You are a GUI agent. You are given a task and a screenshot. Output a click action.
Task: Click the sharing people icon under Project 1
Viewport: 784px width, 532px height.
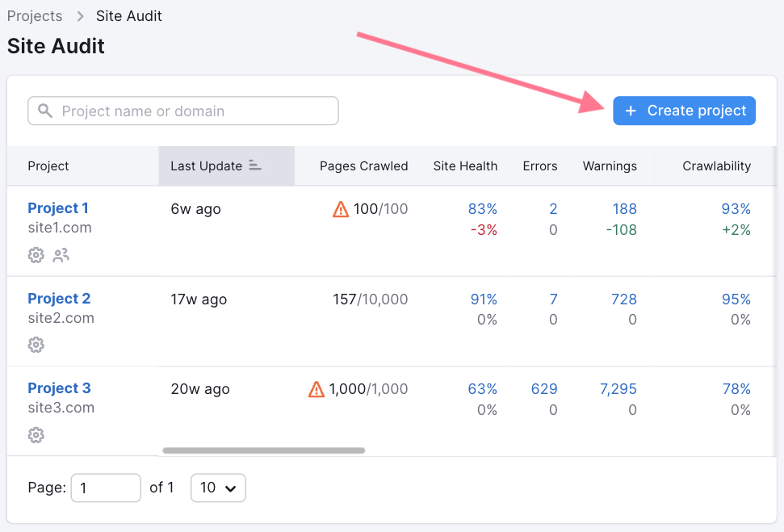[61, 255]
